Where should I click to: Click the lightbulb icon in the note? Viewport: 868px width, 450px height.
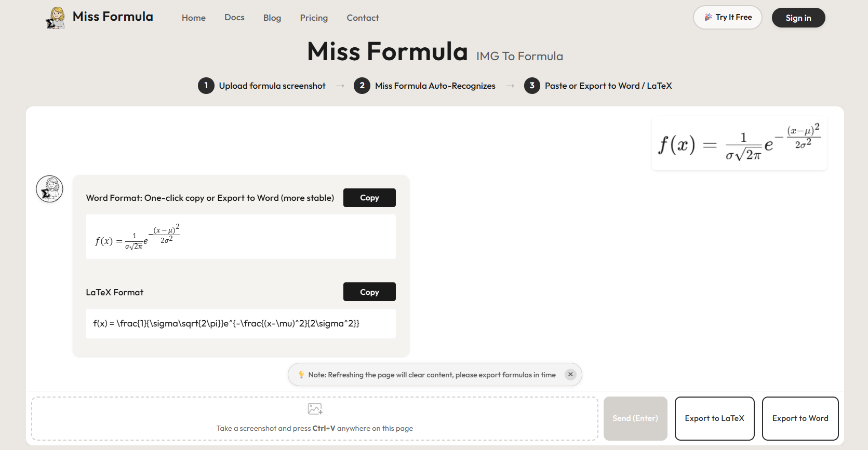(x=301, y=375)
